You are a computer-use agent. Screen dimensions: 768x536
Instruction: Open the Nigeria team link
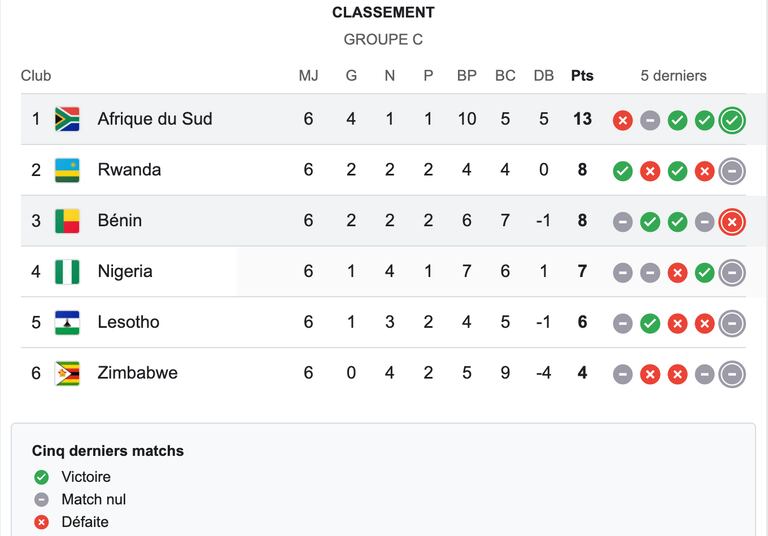(125, 271)
